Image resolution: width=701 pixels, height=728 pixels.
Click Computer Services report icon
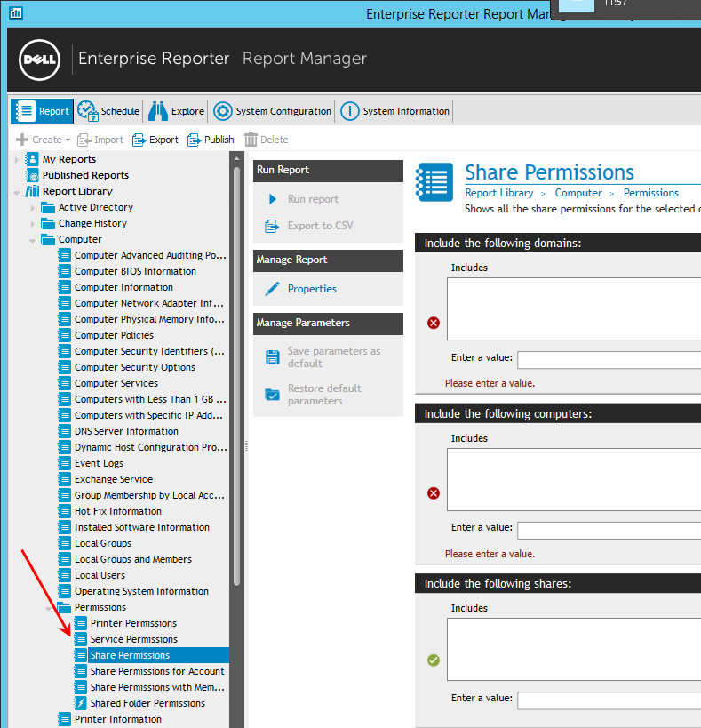(65, 382)
